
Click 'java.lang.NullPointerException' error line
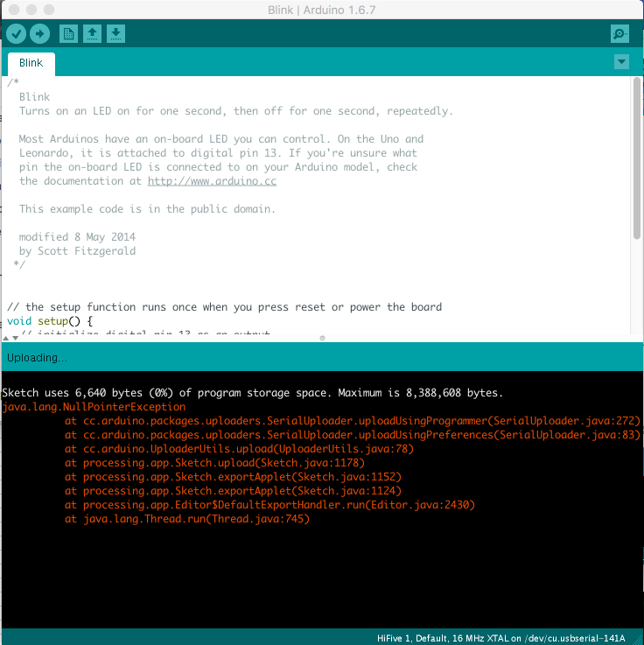(94, 407)
